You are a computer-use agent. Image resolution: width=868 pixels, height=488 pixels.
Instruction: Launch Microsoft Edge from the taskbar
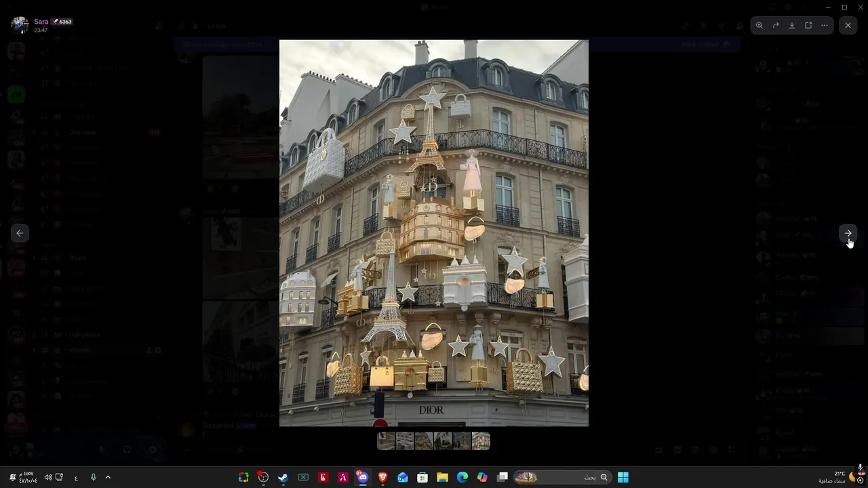[462, 477]
